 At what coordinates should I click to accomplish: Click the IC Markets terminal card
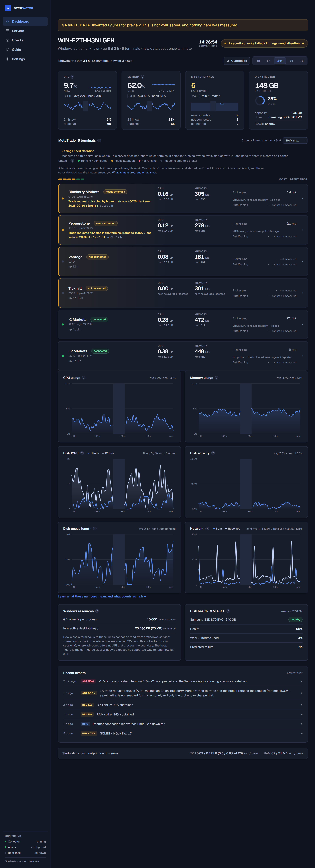point(183,324)
